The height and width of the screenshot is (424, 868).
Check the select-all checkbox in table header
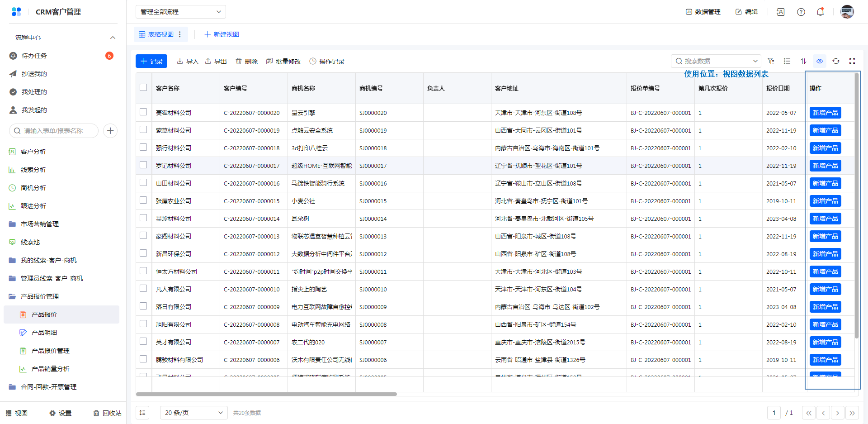[143, 87]
